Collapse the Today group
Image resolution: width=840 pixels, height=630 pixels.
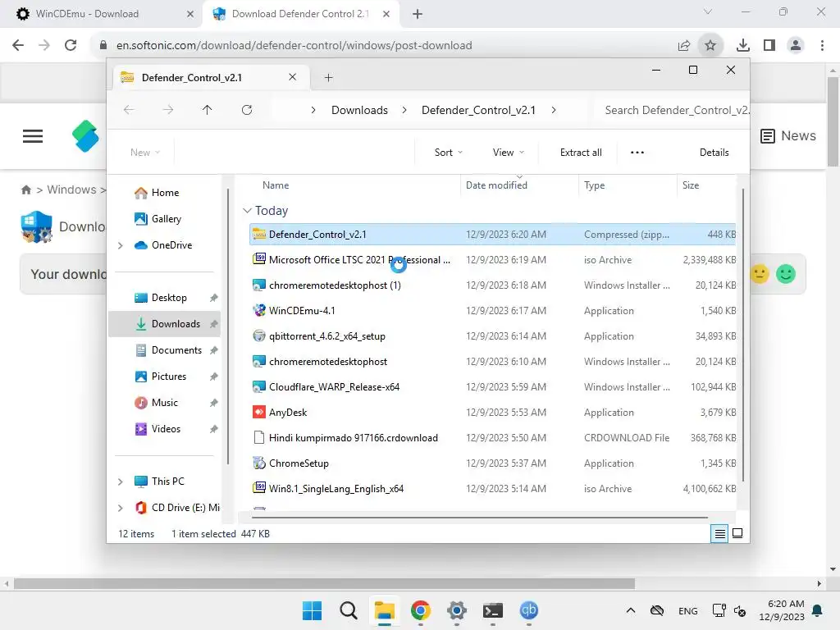[x=247, y=211]
